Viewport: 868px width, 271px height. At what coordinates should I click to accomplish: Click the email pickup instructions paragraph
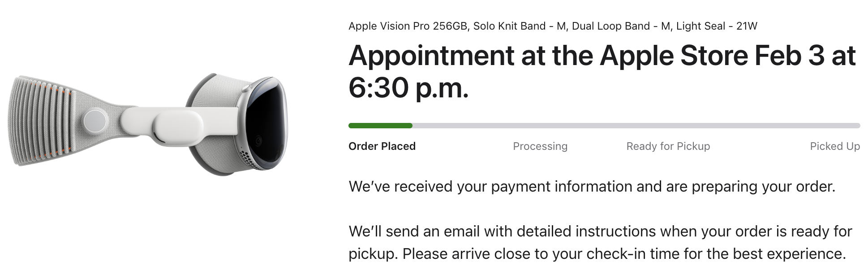pos(600,242)
